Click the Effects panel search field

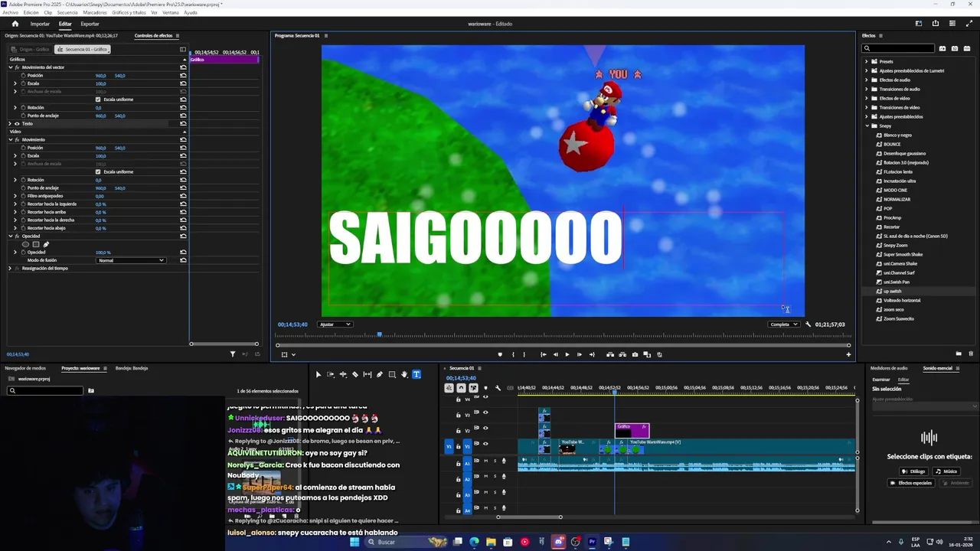(899, 48)
